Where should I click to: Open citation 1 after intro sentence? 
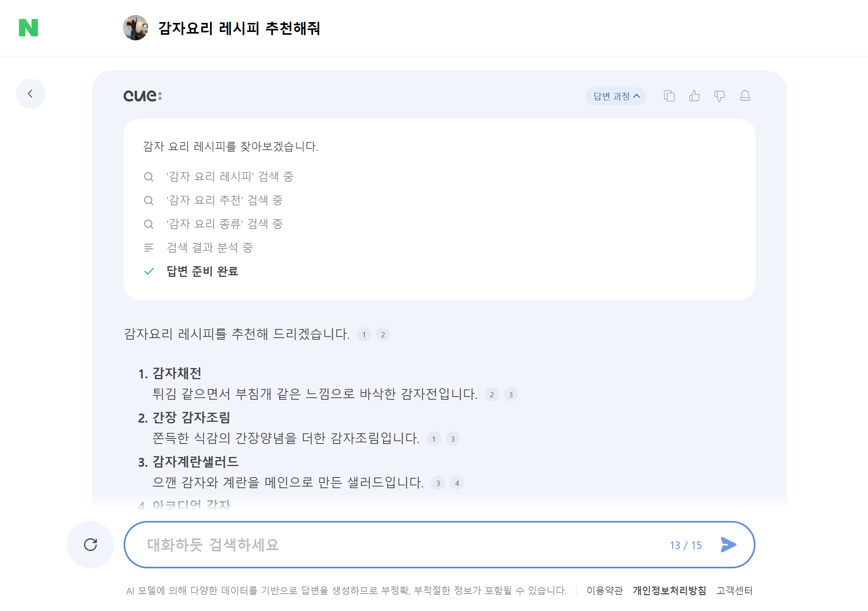[364, 335]
